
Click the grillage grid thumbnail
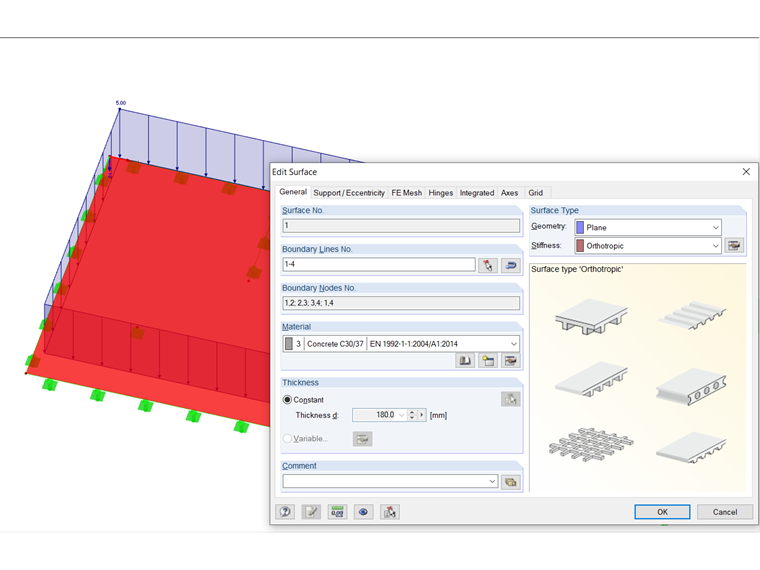coord(591,444)
